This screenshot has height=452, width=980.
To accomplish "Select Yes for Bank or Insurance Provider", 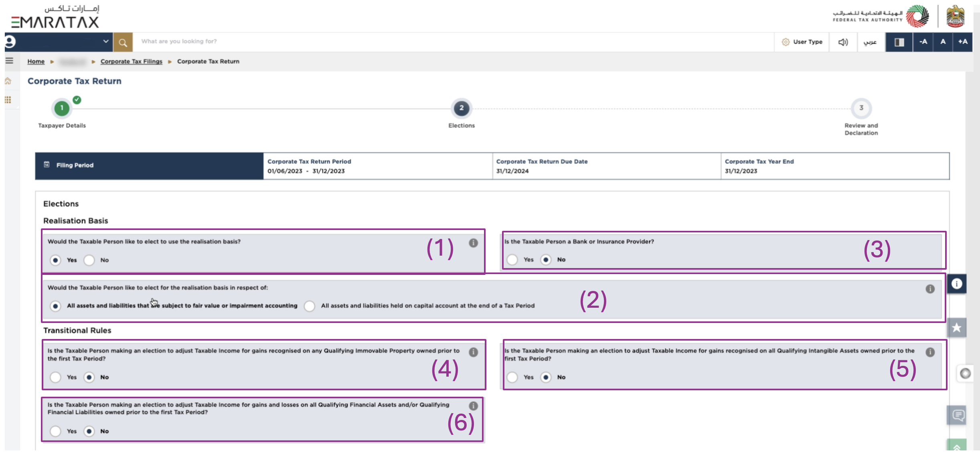I will [x=512, y=260].
